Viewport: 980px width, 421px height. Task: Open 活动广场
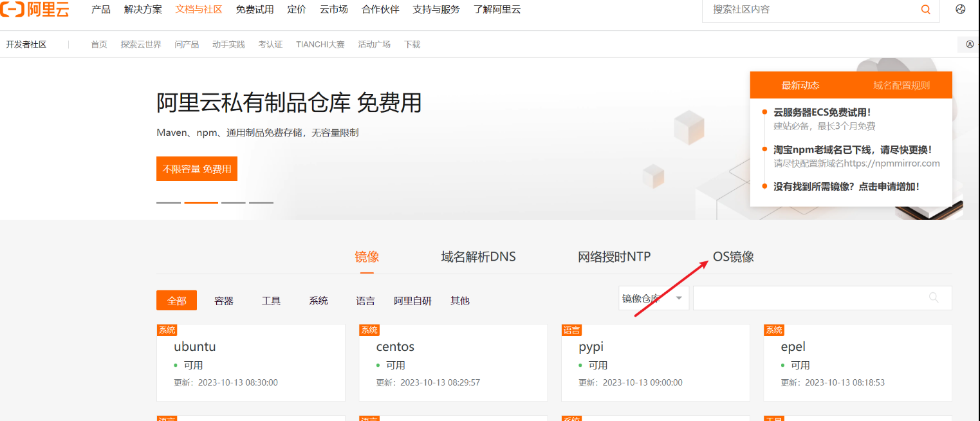pos(374,44)
